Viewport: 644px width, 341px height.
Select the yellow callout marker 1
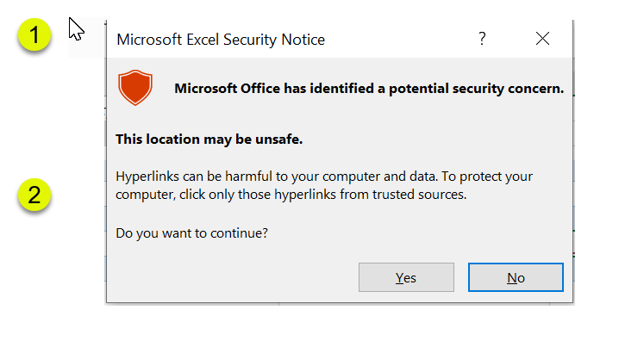34,34
